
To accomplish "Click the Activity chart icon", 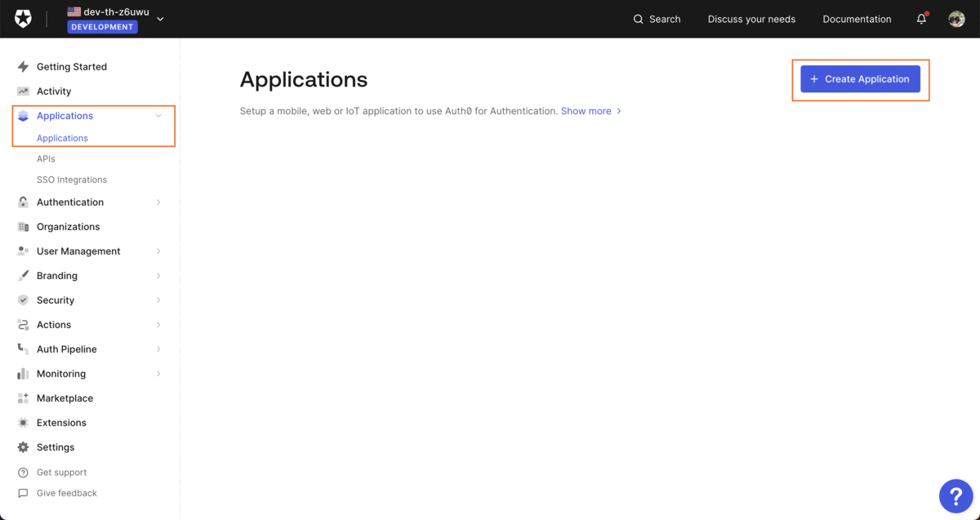I will (23, 91).
